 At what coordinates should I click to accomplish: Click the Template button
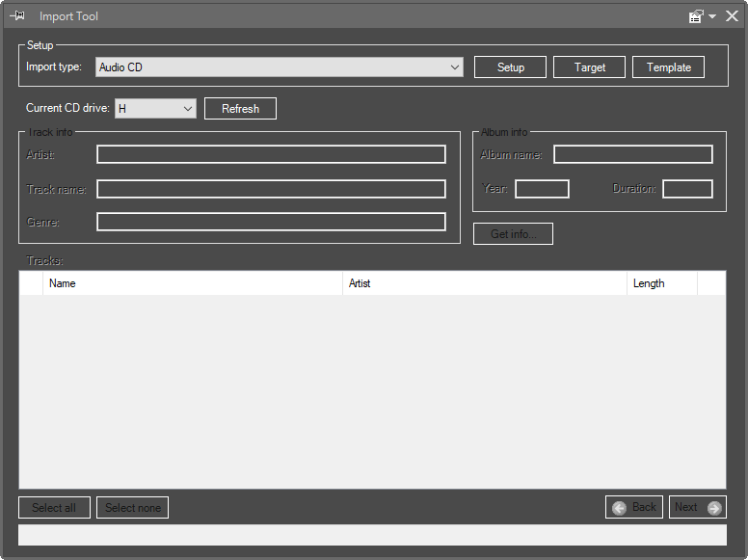[x=668, y=67]
